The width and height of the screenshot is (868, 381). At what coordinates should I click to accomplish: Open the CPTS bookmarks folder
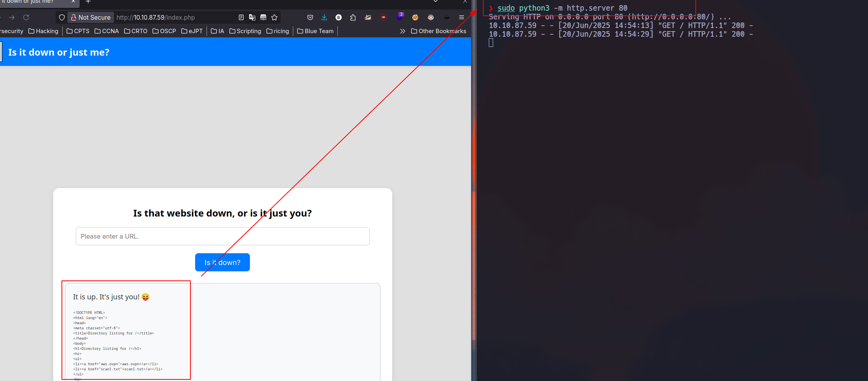78,31
